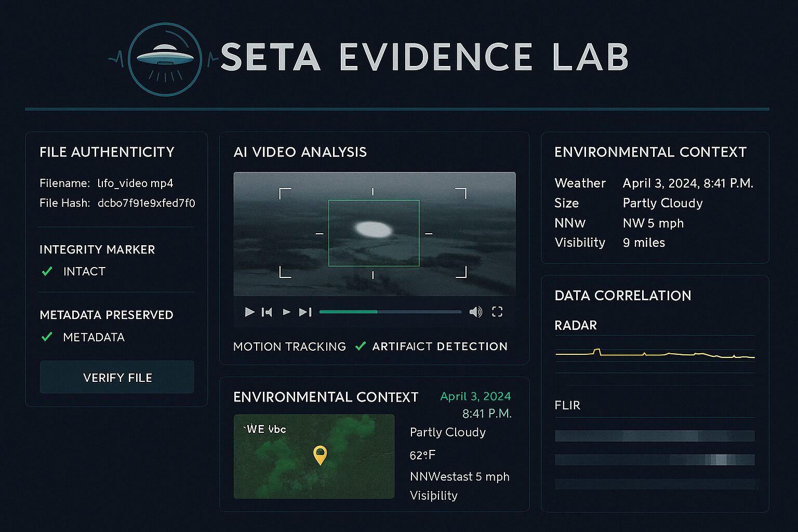The image size is (798, 532).
Task: Click the yellow RADAR graph line
Action: pos(655,355)
